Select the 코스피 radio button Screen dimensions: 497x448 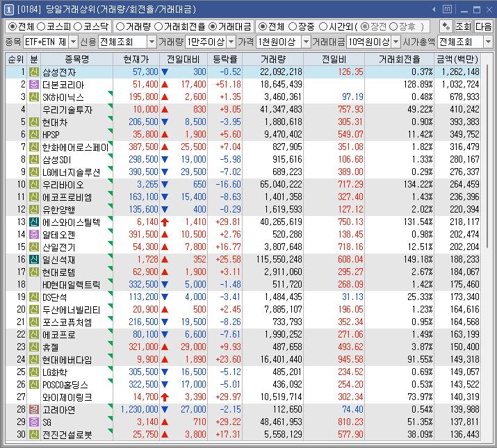41,26
